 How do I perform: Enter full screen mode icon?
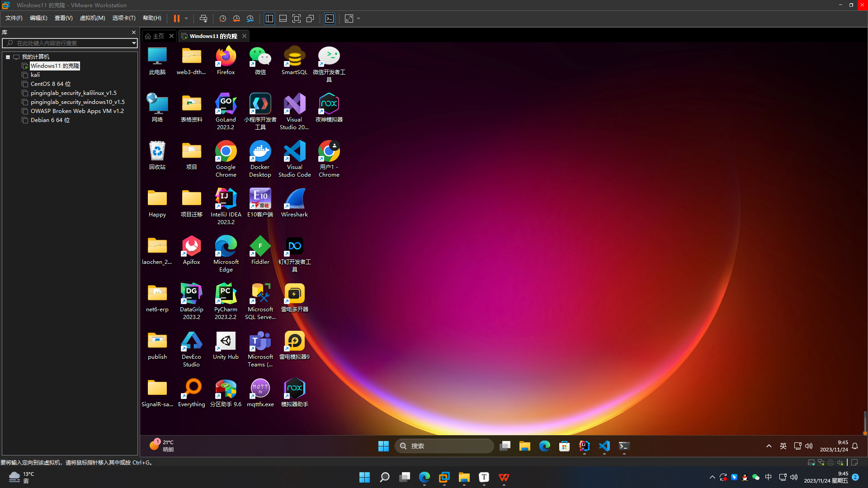[297, 19]
